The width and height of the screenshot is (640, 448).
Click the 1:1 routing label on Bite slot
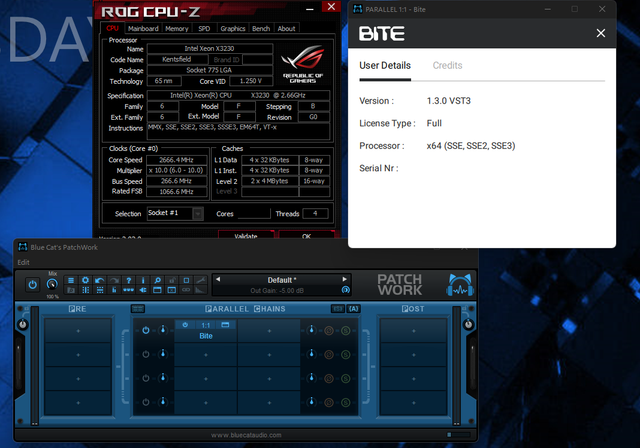[205, 325]
